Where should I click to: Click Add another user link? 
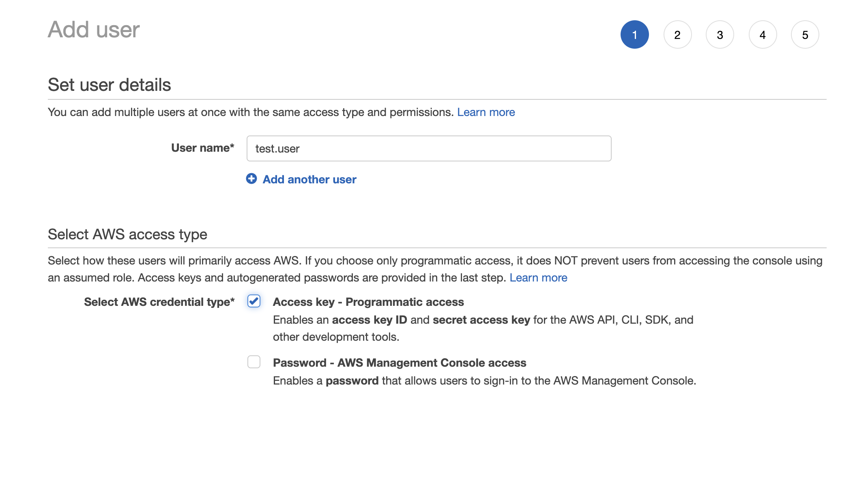coord(309,180)
